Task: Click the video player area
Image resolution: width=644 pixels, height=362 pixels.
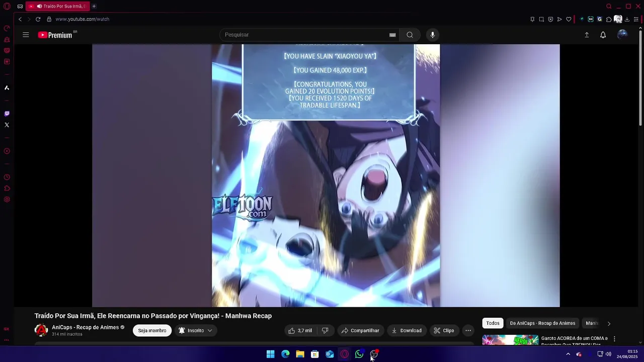Action: click(326, 175)
